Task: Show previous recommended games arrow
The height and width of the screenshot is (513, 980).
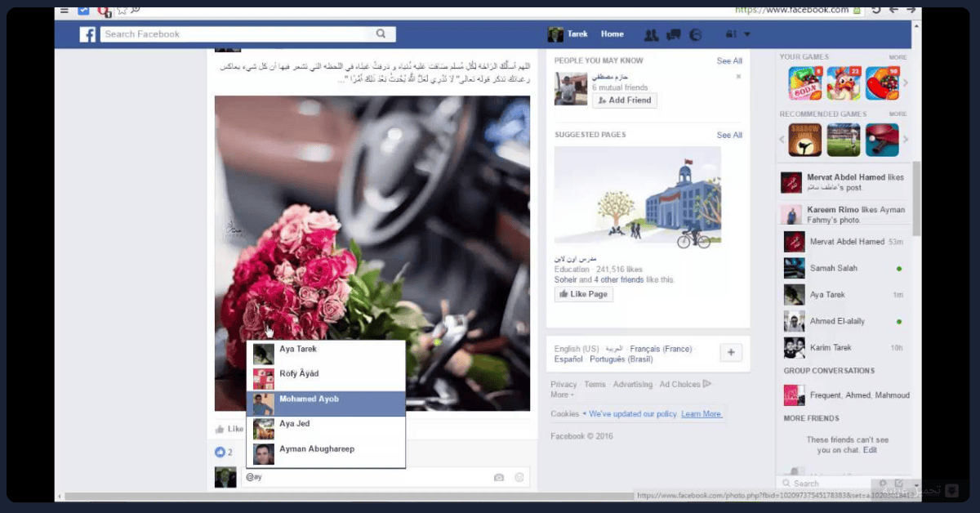Action: (782, 140)
